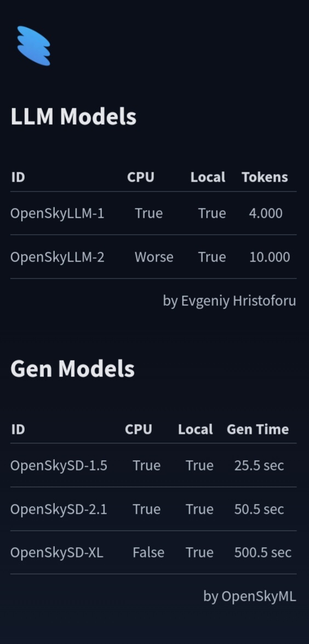Screen dimensions: 309x644
Task: Select the Gen Models heading
Action: pyautogui.click(x=72, y=368)
